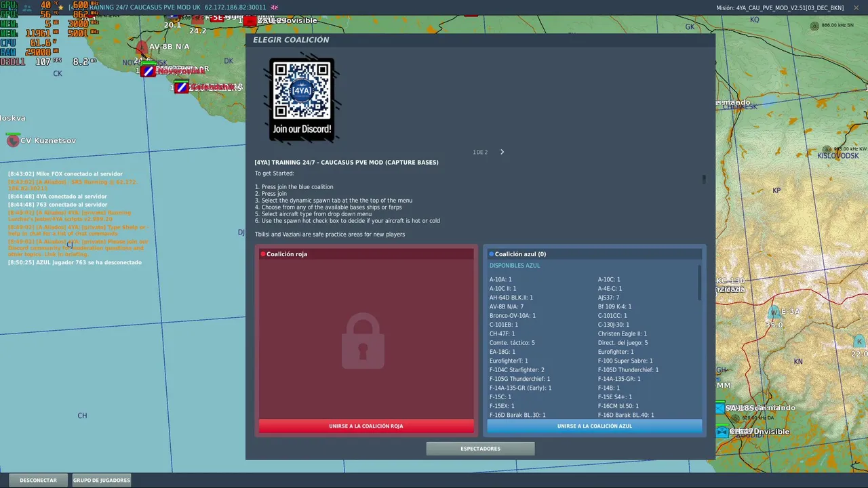Screen dimensions: 868x488
Task: Click 'Eurofighter: 1' entry
Action: pos(616,352)
